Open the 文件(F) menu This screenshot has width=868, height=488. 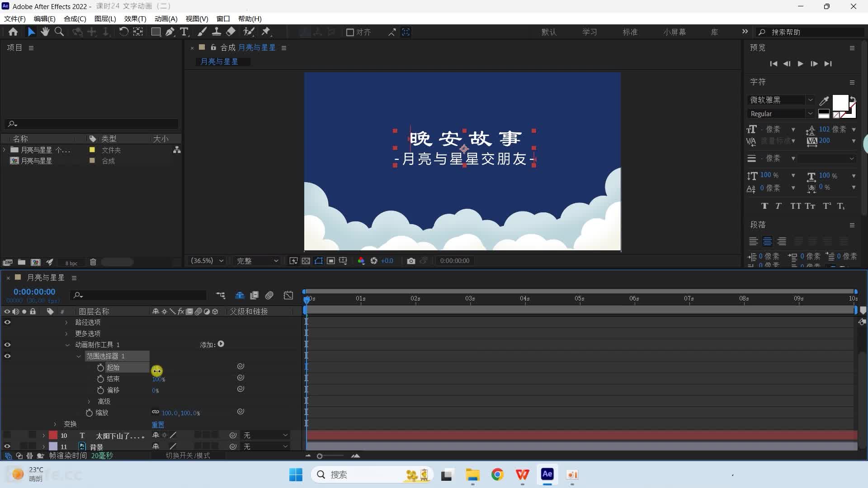[15, 19]
